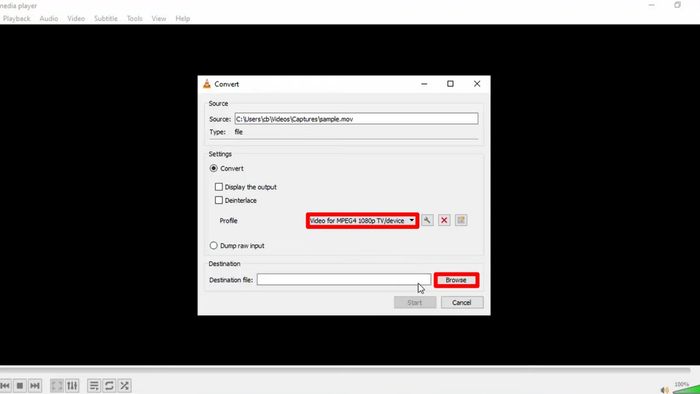This screenshot has height=394, width=700.
Task: Click the VLC cone icon in Convert title
Action: coord(207,84)
